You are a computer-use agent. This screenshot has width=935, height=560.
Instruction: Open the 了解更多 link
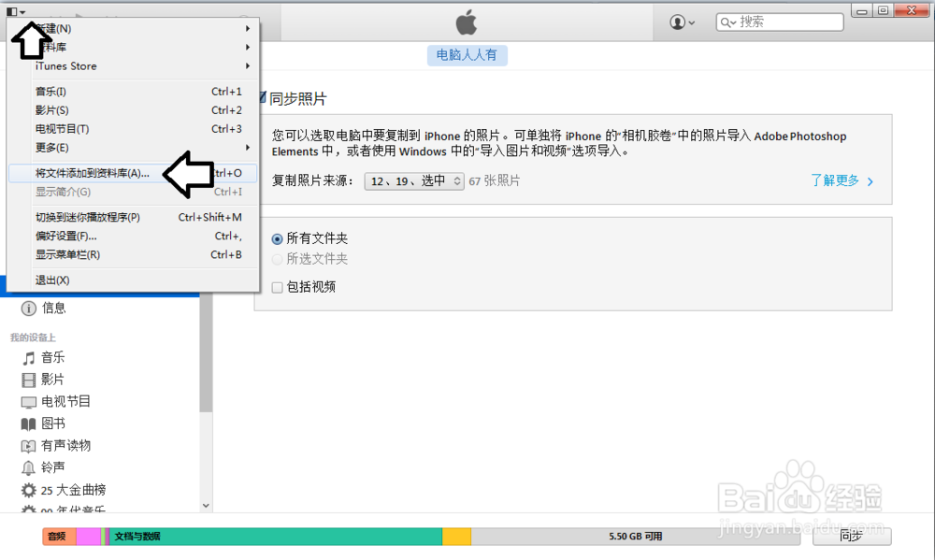pos(842,180)
